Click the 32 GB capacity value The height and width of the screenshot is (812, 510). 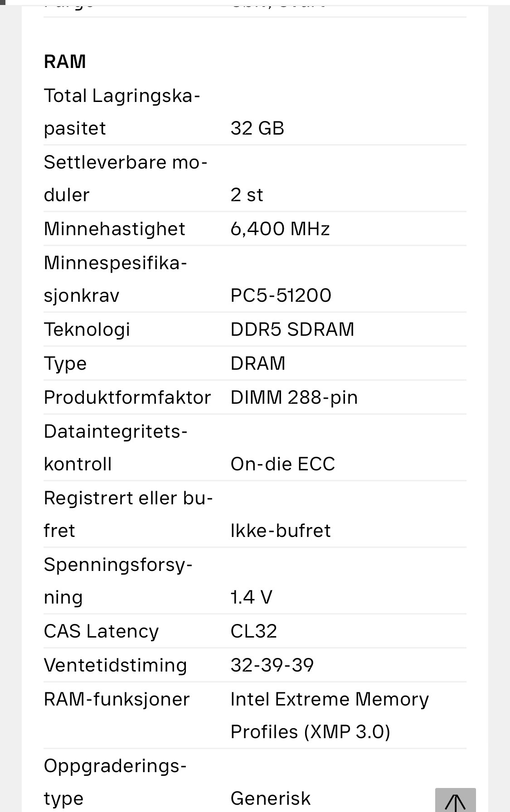[x=257, y=128]
